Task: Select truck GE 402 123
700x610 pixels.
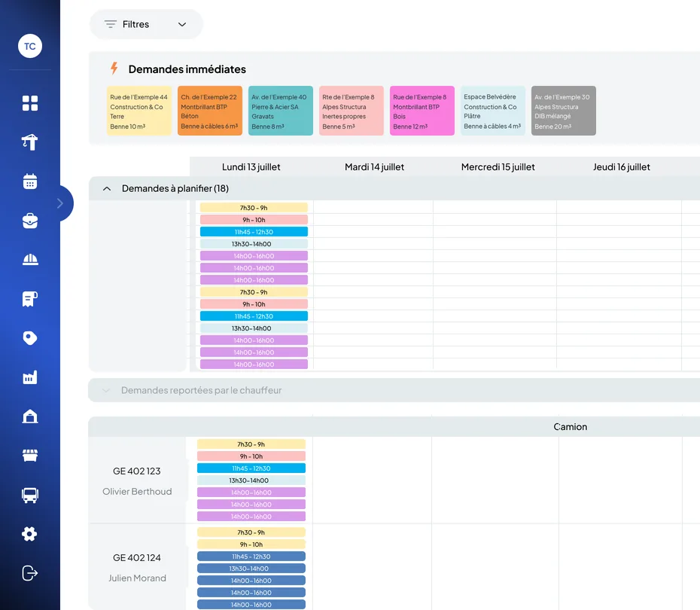Action: [x=136, y=471]
